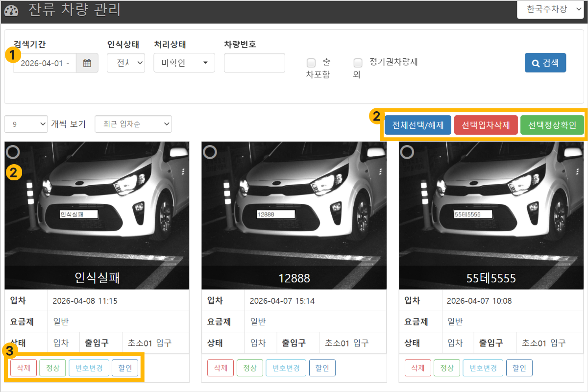Open the 처리상태 미확인 dropdown
This screenshot has width=588, height=392.
pos(184,63)
